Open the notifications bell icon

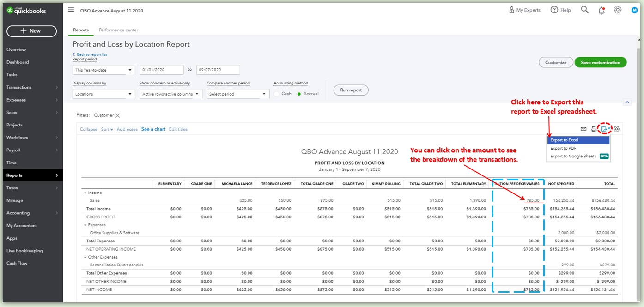coord(601,10)
